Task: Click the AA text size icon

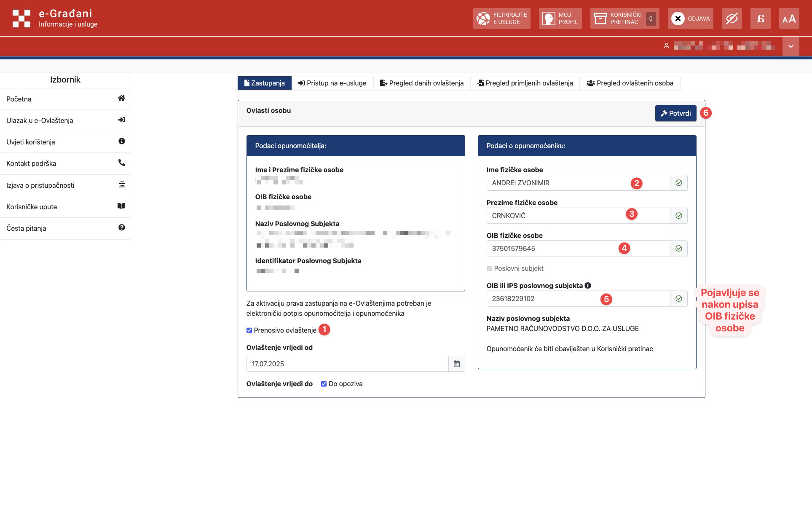Action: coord(789,19)
